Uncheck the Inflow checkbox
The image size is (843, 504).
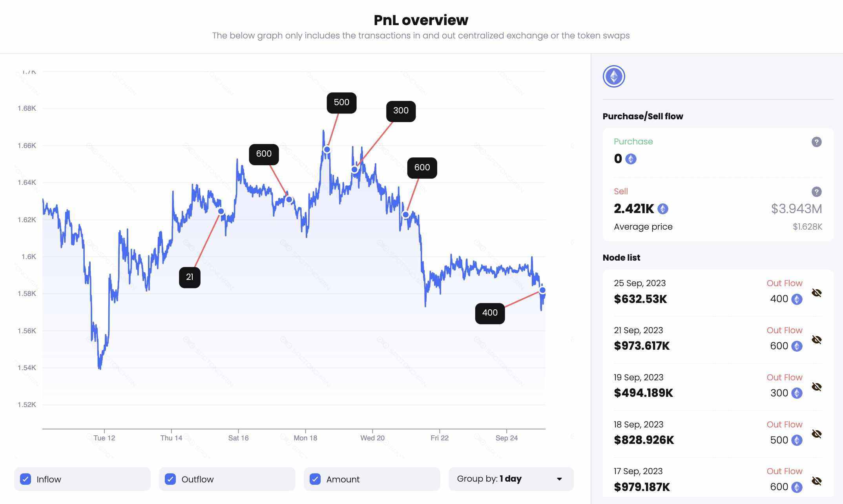[x=26, y=479]
